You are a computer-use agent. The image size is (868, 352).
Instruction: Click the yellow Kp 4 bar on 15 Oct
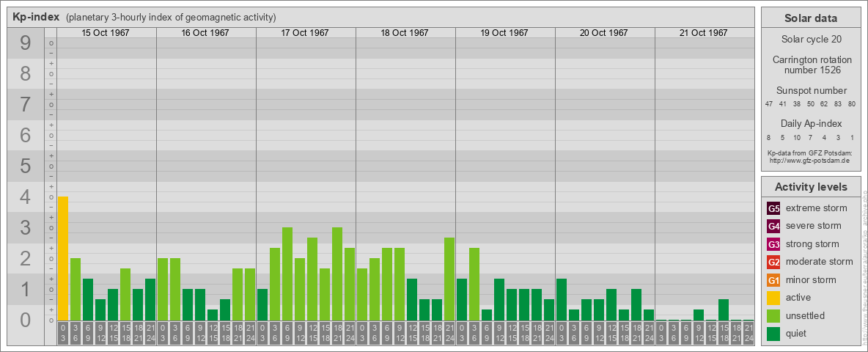point(62,258)
